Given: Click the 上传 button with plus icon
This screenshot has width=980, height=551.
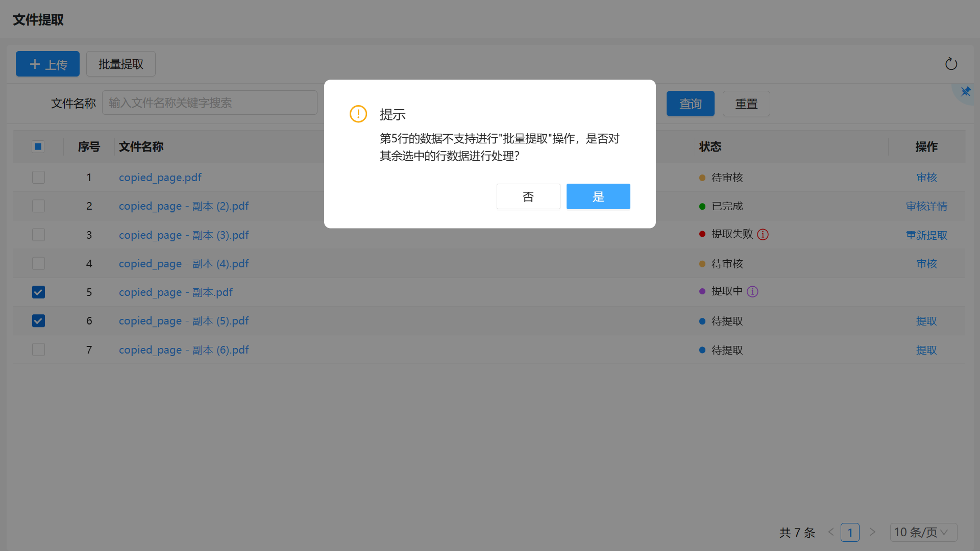Looking at the screenshot, I should [x=47, y=64].
